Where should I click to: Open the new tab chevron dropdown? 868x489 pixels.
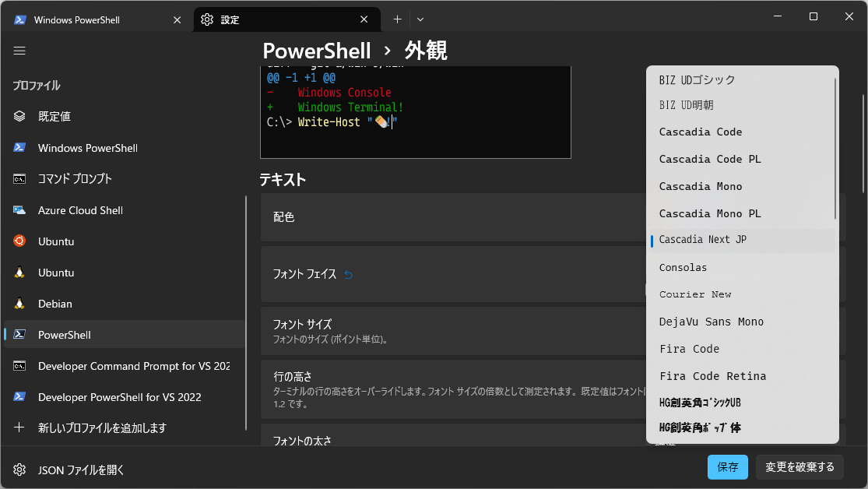[420, 19]
